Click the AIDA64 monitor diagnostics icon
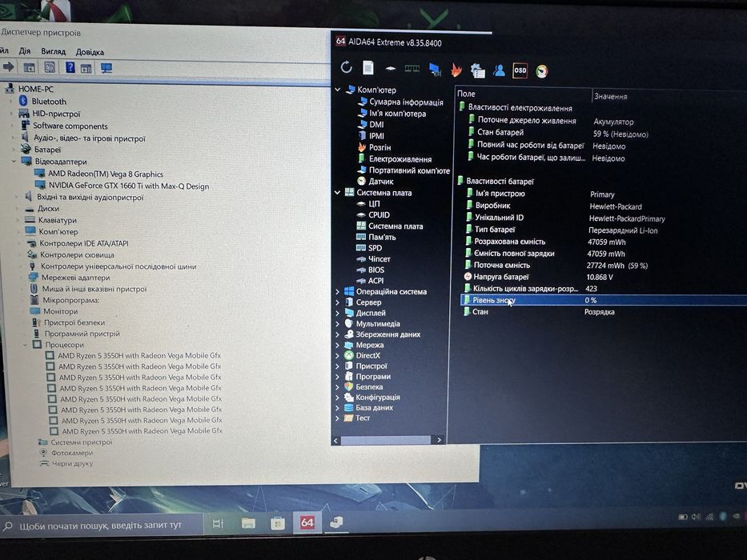Viewport: 747px width, 560px height. pyautogui.click(x=435, y=70)
